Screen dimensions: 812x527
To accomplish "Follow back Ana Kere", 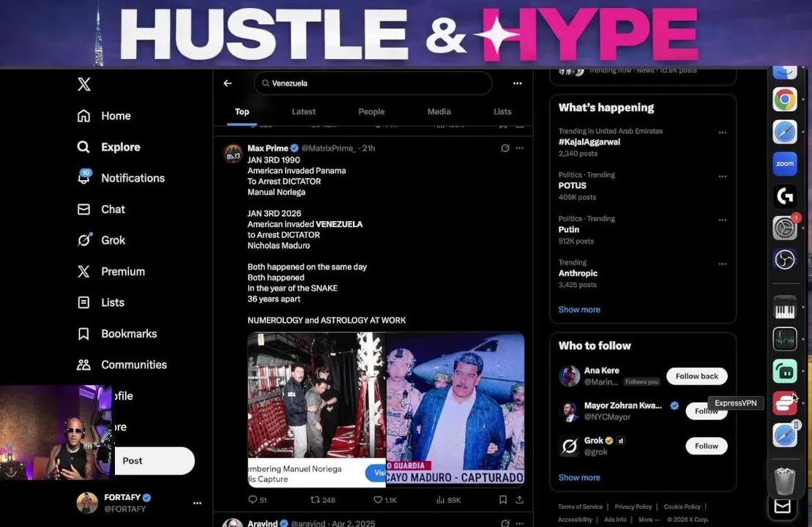I will point(696,376).
